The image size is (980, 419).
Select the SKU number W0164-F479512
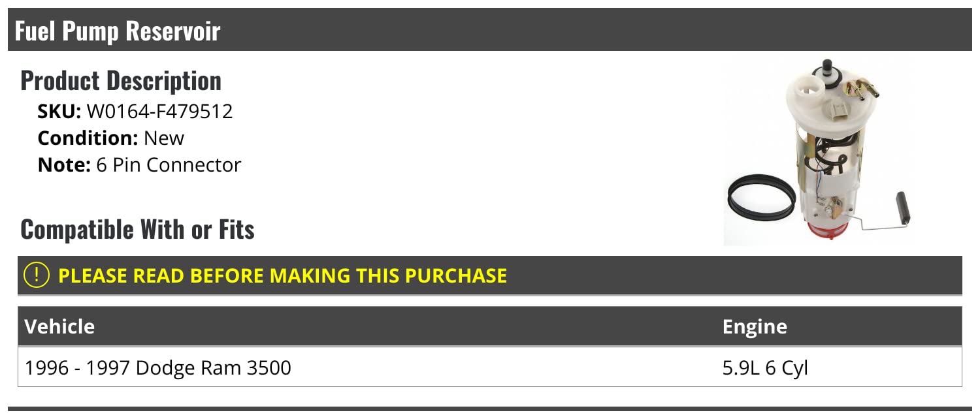pos(159,112)
